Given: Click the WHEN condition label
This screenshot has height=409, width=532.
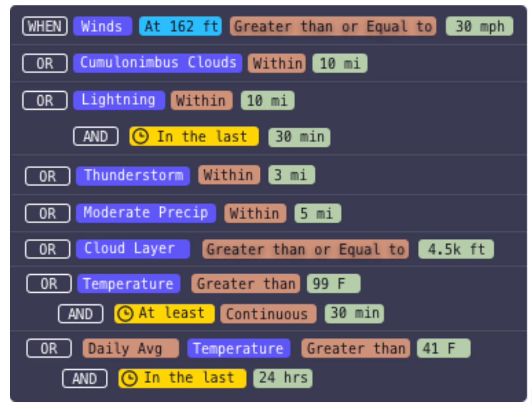Looking at the screenshot, I should [45, 26].
